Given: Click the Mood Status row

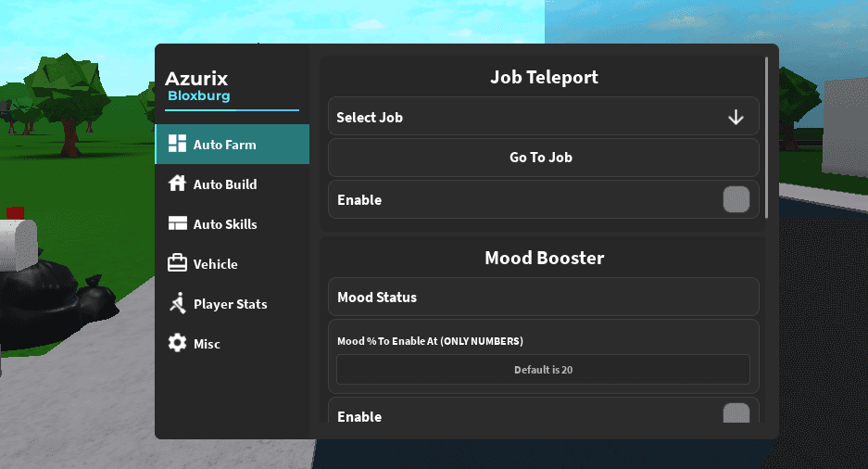Looking at the screenshot, I should (543, 298).
